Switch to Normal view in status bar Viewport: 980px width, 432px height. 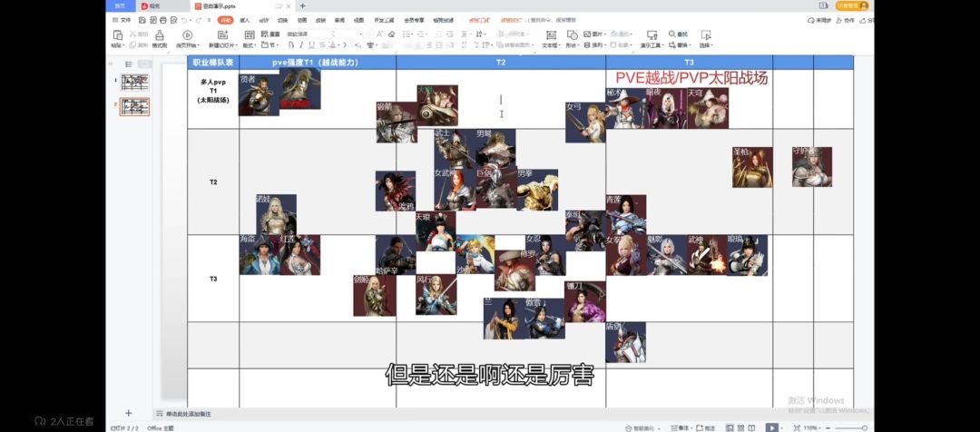click(x=730, y=427)
